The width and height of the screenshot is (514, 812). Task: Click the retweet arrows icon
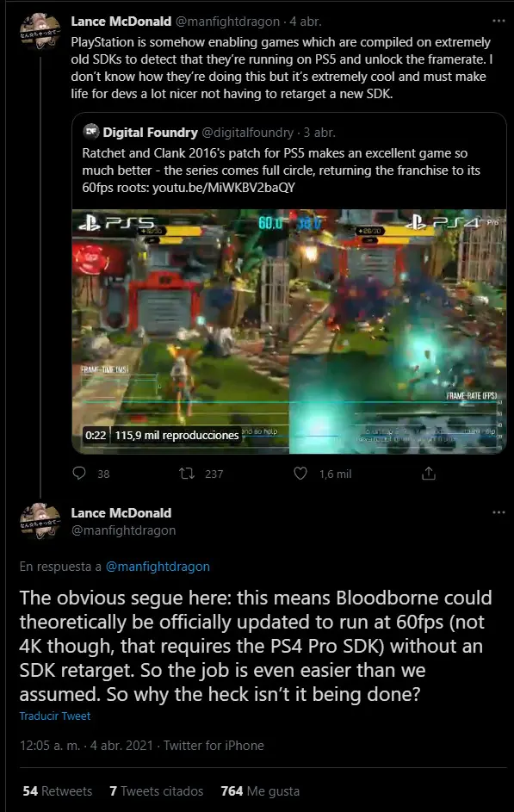click(186, 474)
